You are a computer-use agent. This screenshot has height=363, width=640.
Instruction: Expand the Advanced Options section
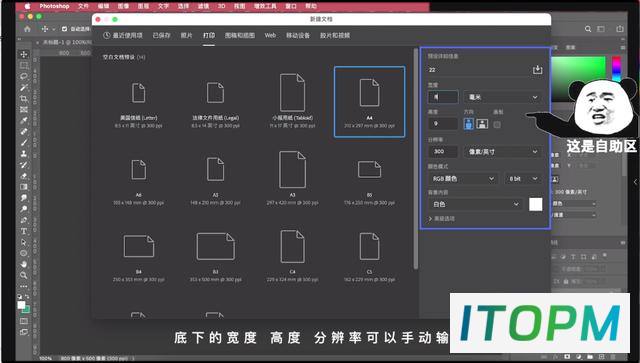442,219
